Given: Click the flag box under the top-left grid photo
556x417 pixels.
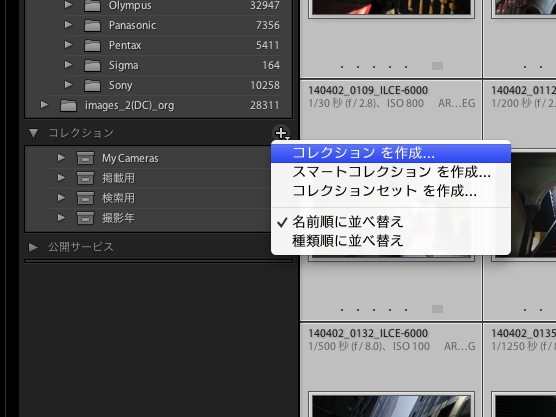Looking at the screenshot, I should [x=437, y=66].
